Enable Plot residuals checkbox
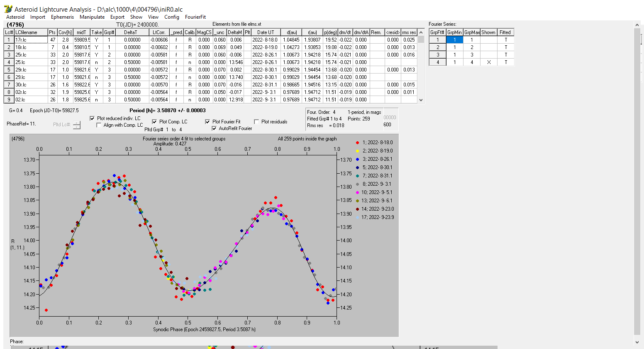 tap(256, 122)
